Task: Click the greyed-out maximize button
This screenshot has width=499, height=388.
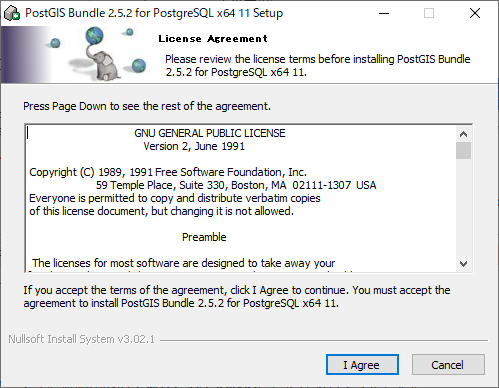Action: pyautogui.click(x=429, y=13)
